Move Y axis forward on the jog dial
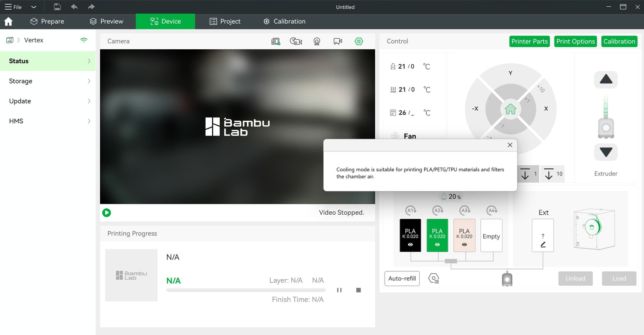The height and width of the screenshot is (335, 644). pyautogui.click(x=510, y=73)
